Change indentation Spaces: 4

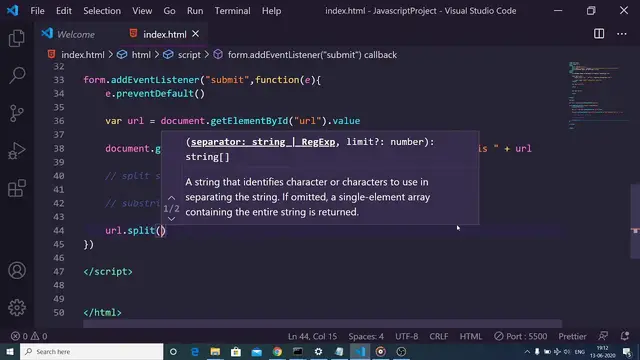[x=366, y=336]
